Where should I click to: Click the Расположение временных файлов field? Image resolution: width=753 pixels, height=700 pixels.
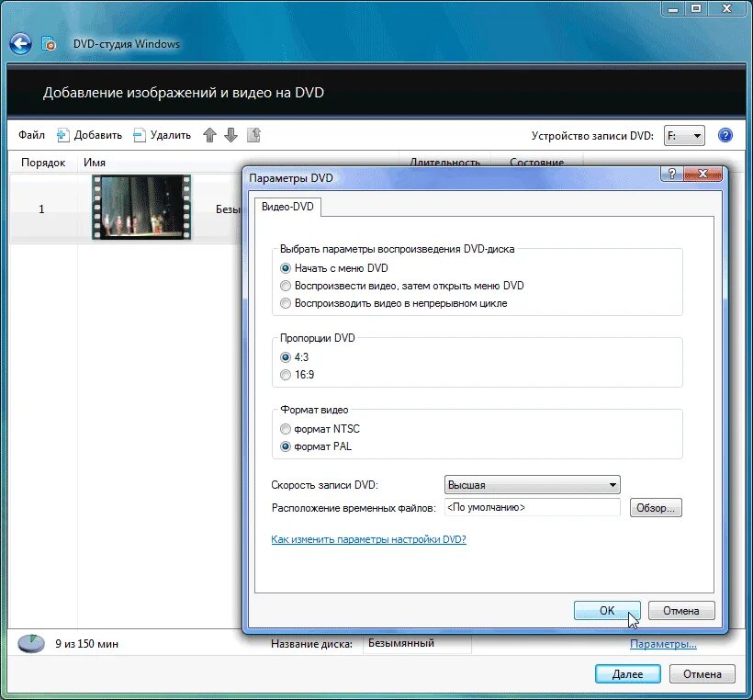click(532, 507)
